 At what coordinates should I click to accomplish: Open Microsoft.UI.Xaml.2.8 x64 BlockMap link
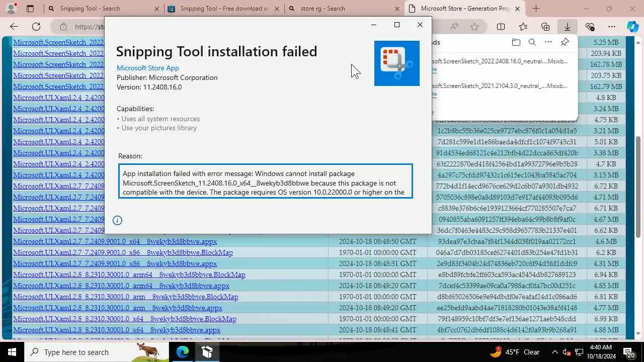tap(125, 319)
